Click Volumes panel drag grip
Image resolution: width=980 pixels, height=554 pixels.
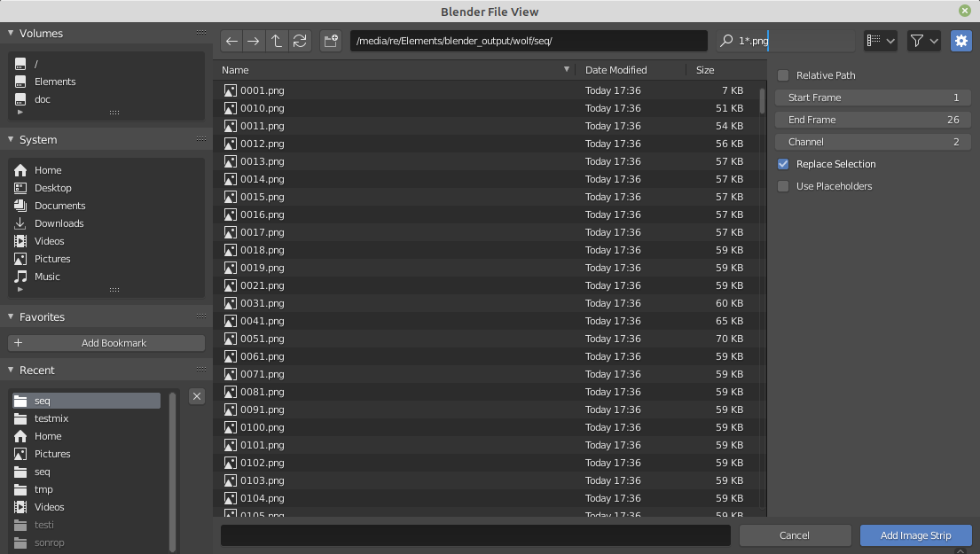click(201, 33)
